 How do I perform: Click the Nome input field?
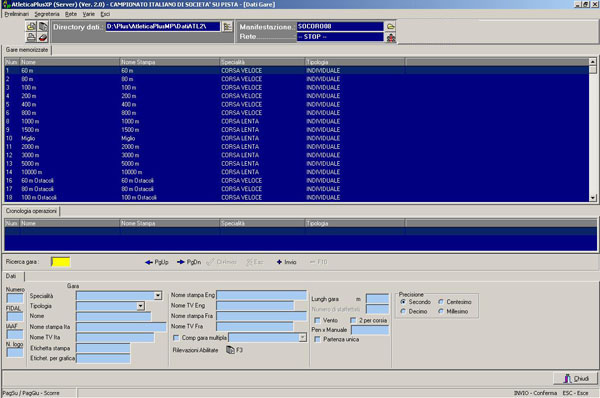click(114, 316)
